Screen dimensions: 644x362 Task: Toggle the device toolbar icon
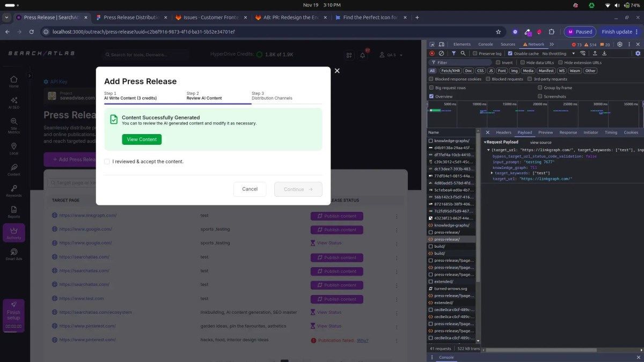442,45
